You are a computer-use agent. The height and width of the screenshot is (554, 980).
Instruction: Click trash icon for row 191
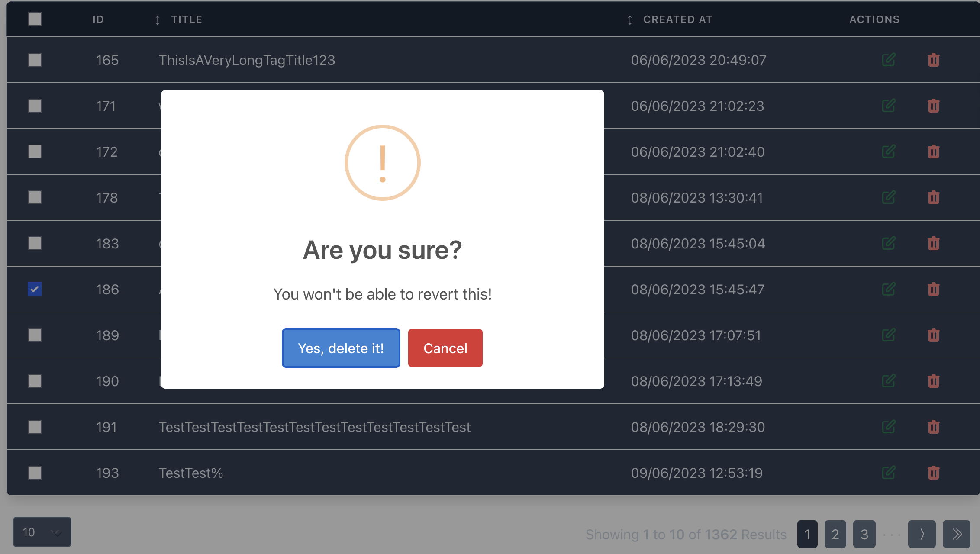[933, 427]
